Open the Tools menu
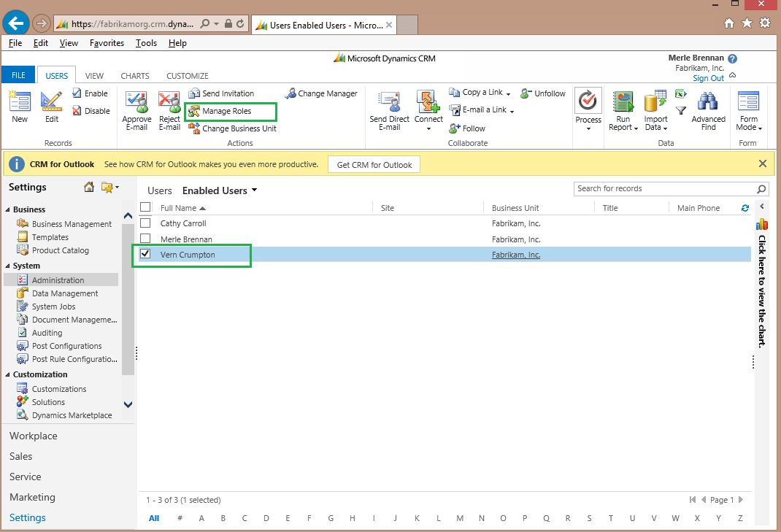Screen dimensions: 781x532 click(146, 42)
